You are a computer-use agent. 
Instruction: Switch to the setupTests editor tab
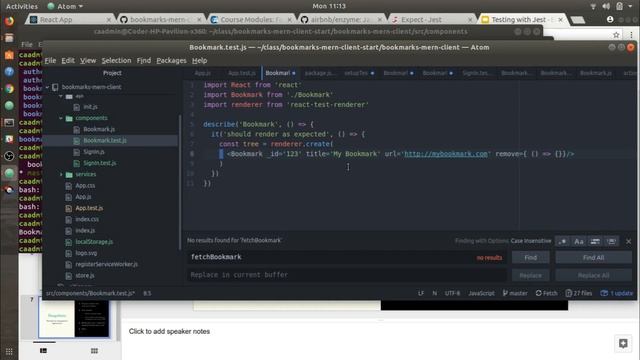pos(358,73)
